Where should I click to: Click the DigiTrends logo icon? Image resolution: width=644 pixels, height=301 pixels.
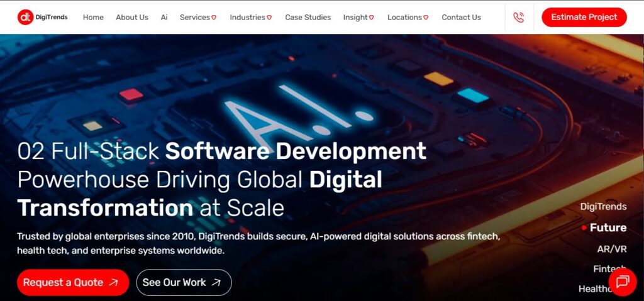pos(25,17)
